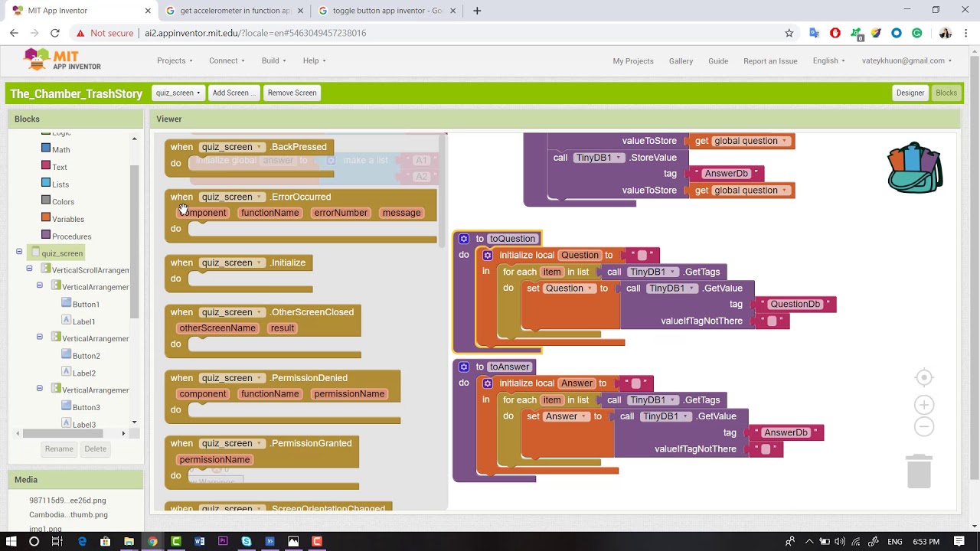Viewport: 980px width, 551px height.
Task: Select Label2 component in the tree
Action: (x=83, y=373)
